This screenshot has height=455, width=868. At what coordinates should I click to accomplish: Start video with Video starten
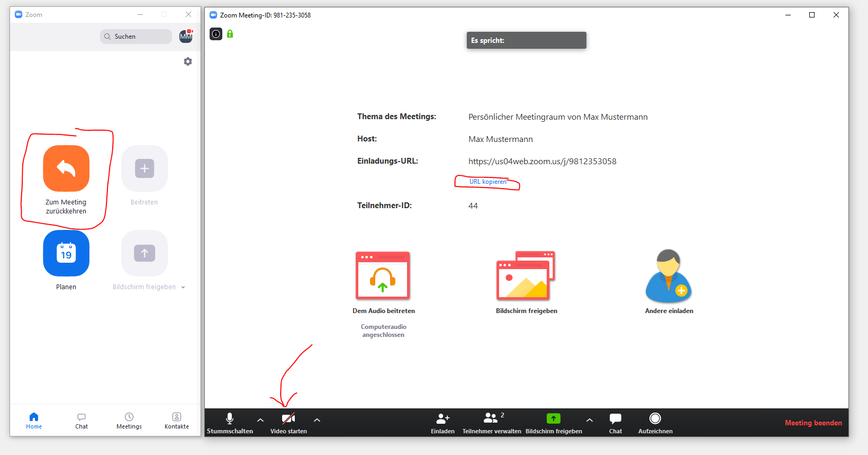[x=288, y=423]
